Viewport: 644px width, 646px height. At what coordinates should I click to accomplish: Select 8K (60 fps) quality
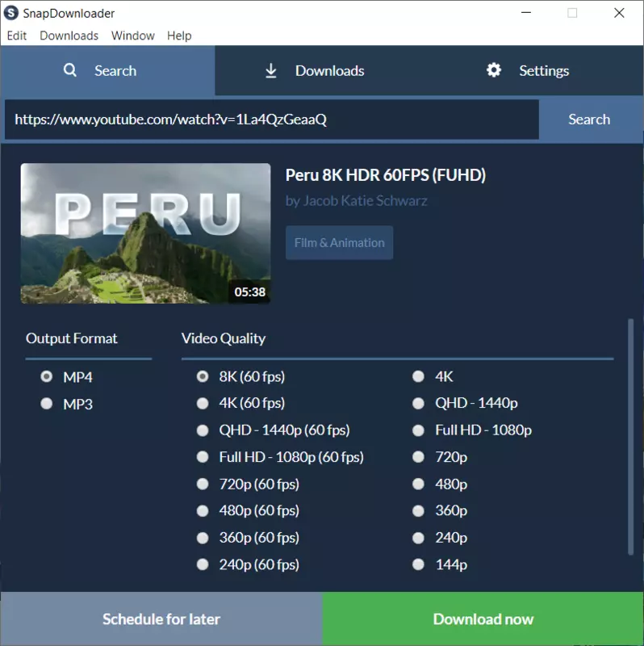point(203,376)
